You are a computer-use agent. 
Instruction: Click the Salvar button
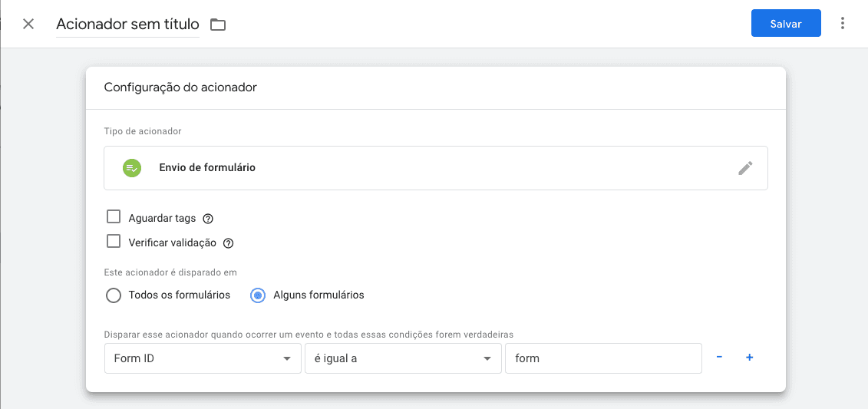point(785,24)
